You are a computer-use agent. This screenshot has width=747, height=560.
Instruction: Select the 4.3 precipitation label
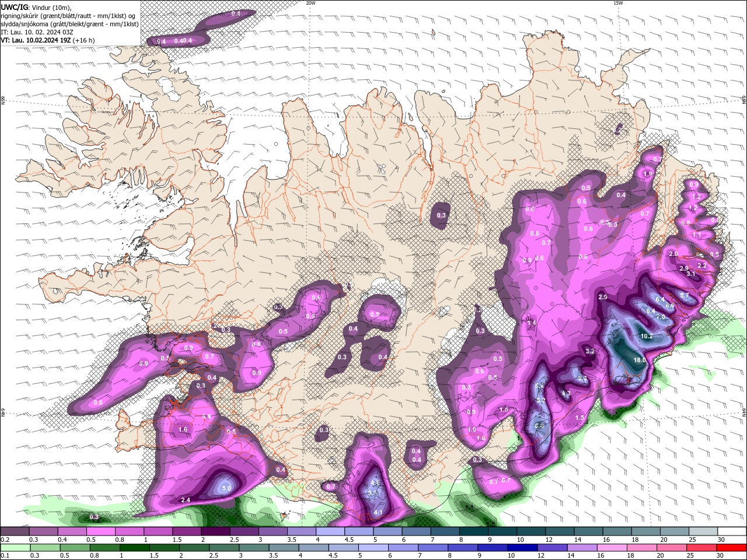[x=566, y=394]
